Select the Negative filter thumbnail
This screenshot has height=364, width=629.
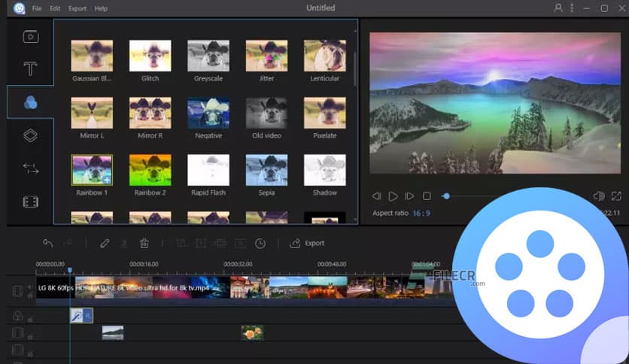[x=208, y=113]
